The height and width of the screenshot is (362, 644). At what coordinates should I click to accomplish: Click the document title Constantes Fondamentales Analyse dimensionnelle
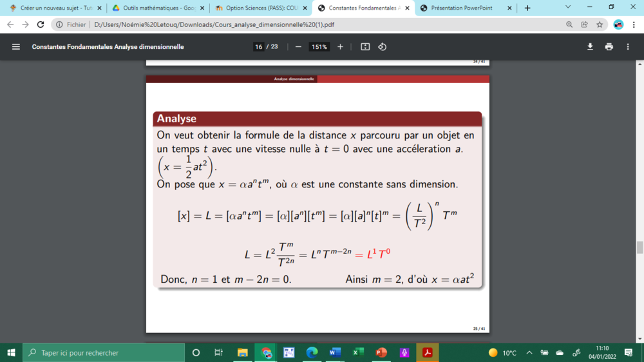click(108, 47)
